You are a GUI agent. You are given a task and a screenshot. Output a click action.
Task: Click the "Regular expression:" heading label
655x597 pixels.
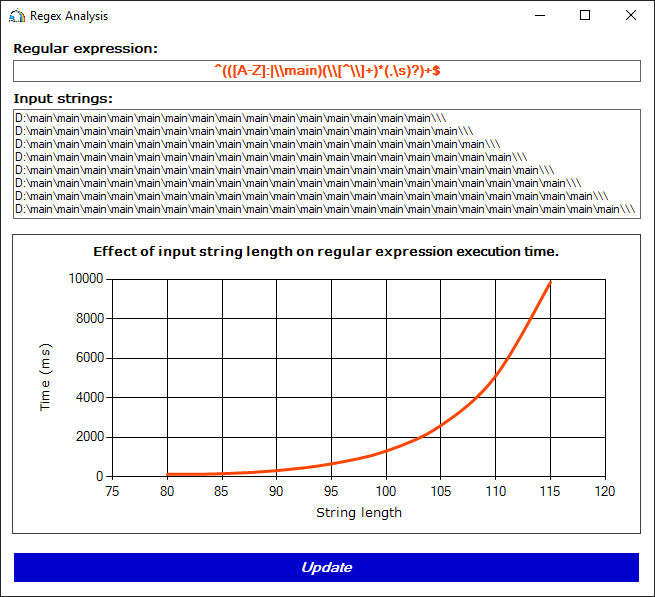pos(85,48)
